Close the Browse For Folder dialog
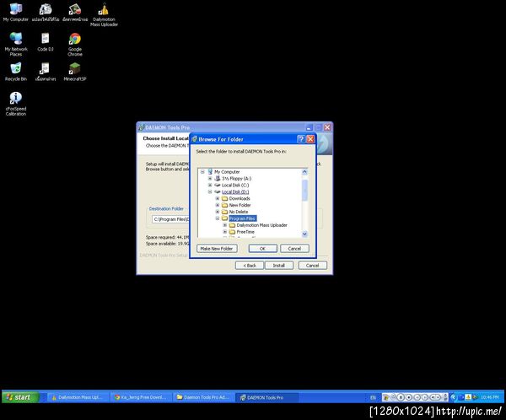The width and height of the screenshot is (506, 420). pos(310,139)
